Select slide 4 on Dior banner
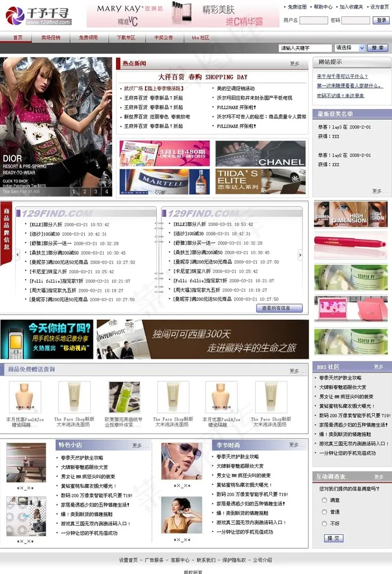Image resolution: width=392 pixels, height=574 pixels. point(107,192)
